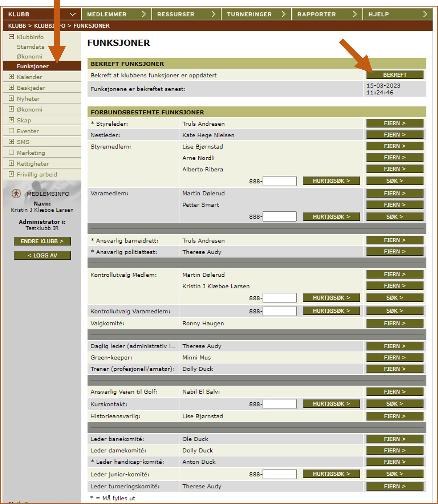
Task: Log off using the LOGG AV button
Action: point(43,255)
